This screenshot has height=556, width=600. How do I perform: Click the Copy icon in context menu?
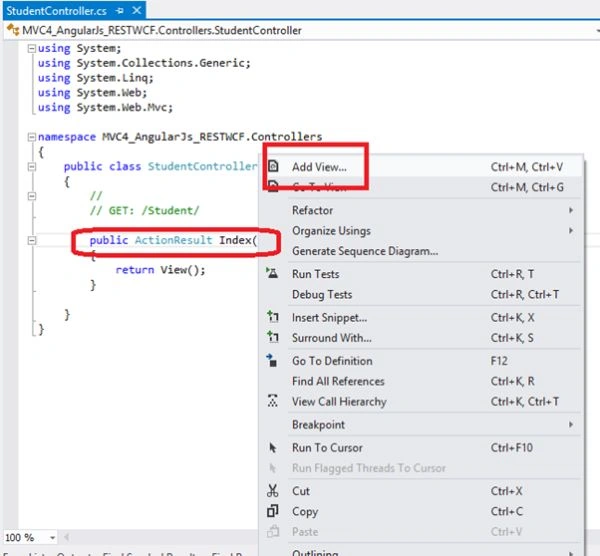click(x=272, y=511)
